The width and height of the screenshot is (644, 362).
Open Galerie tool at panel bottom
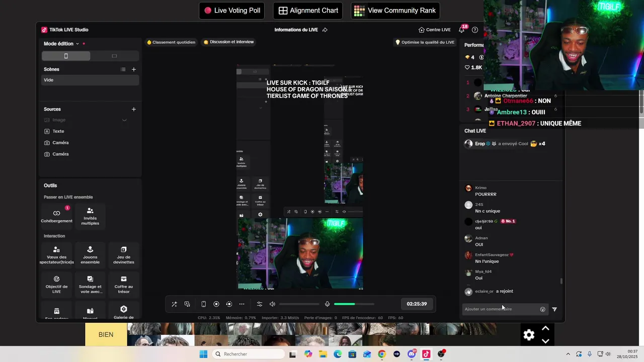pyautogui.click(x=124, y=312)
